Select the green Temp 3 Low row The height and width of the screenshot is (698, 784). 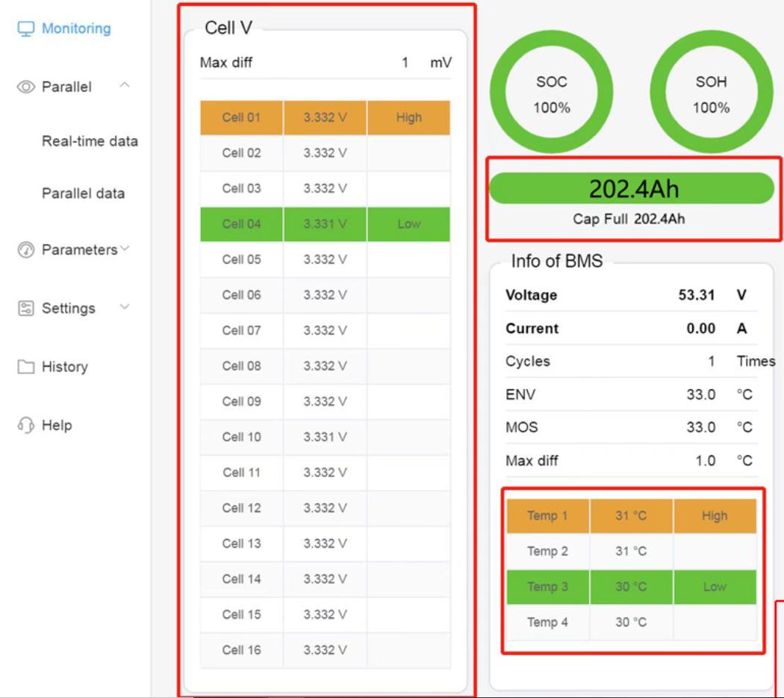(x=631, y=587)
